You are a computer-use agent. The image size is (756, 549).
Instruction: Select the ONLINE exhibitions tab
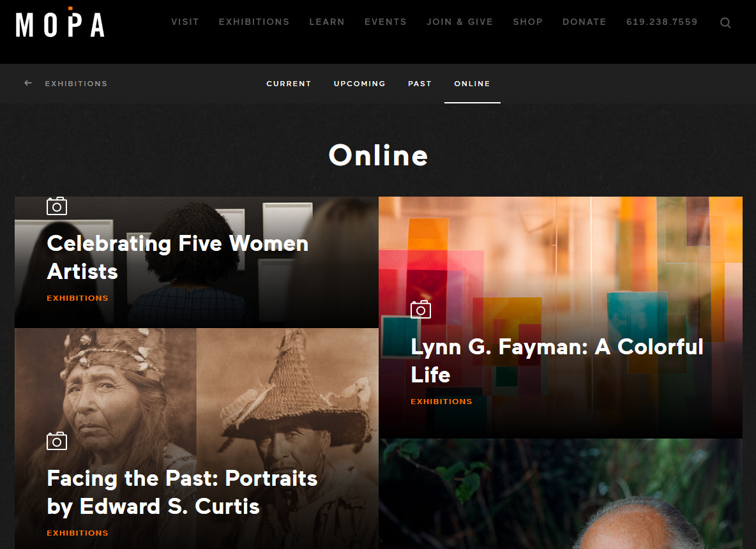pos(472,84)
